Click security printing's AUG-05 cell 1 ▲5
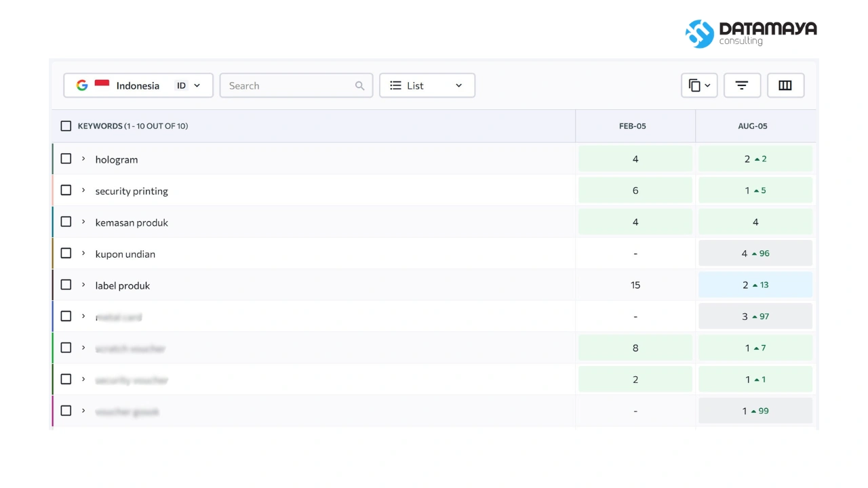The image size is (868, 488). coord(755,190)
